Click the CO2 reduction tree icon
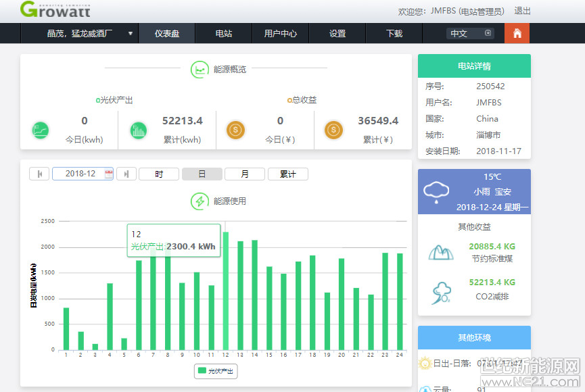 tap(440, 292)
